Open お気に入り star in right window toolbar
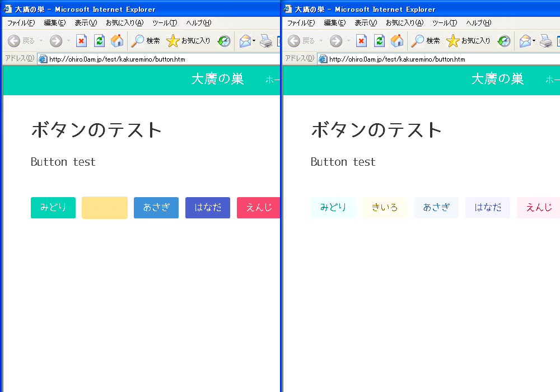Image resolution: width=560 pixels, height=392 pixels. tap(468, 41)
